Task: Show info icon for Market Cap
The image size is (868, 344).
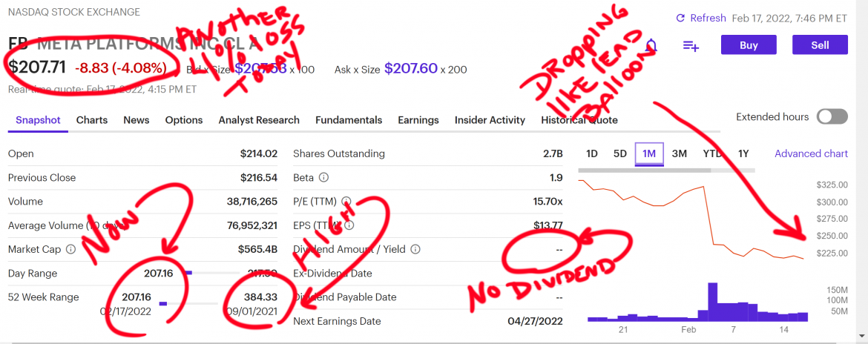Action: coord(71,249)
